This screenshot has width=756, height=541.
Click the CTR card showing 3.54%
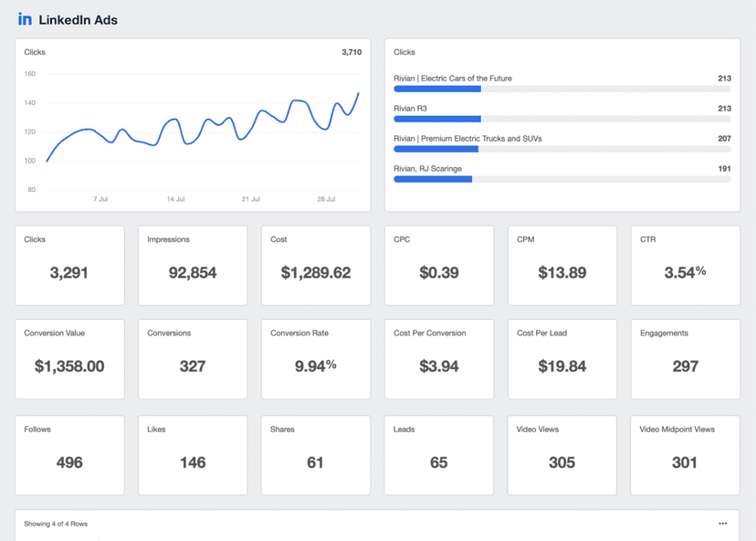685,265
